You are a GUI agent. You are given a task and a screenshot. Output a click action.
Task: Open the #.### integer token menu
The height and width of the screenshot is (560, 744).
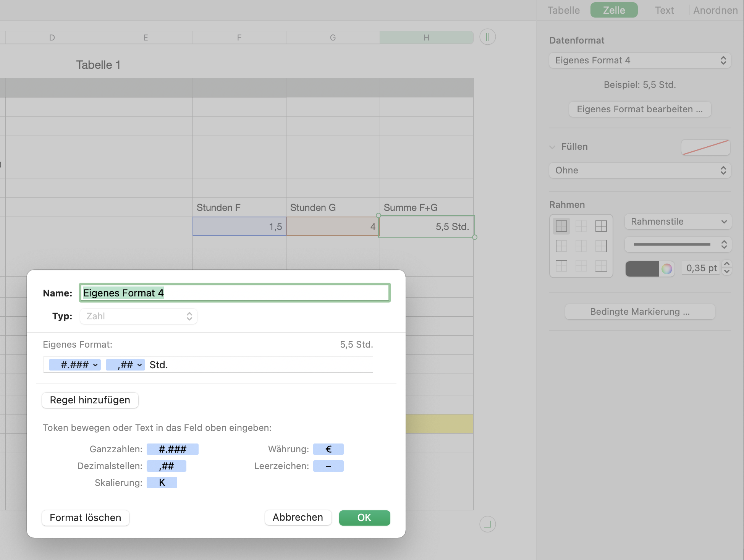point(95,365)
